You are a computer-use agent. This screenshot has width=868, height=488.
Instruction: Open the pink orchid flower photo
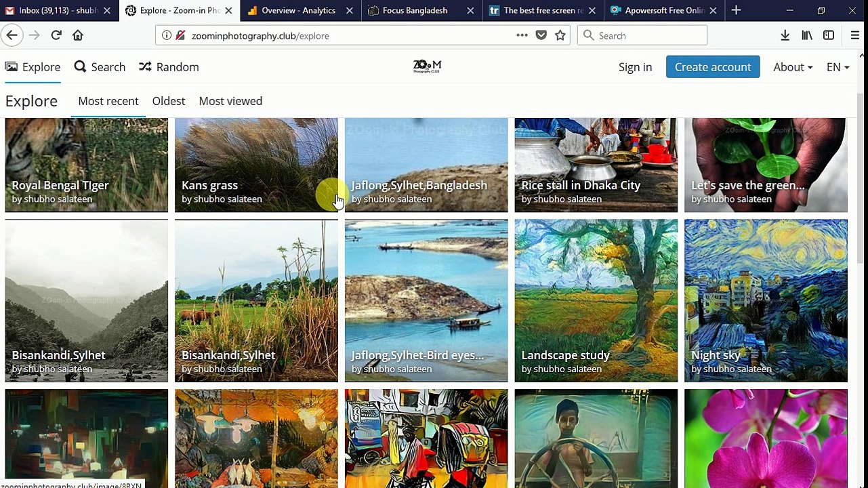tap(766, 439)
